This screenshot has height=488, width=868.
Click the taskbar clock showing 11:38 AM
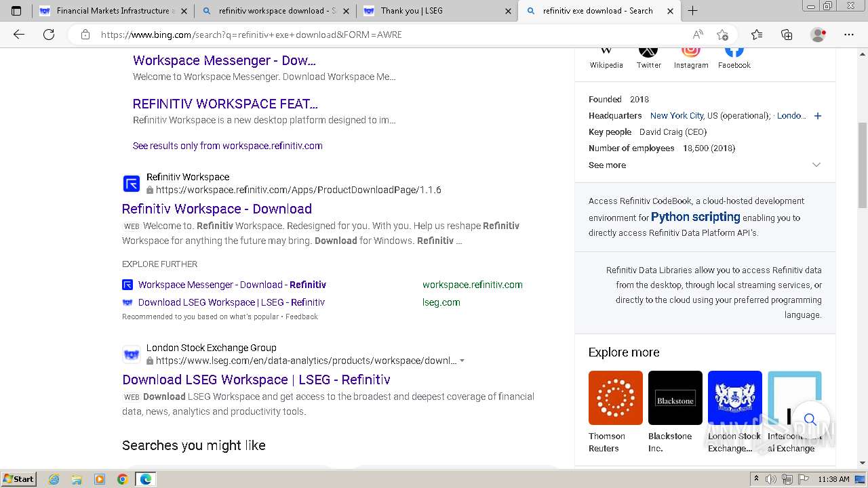pyautogui.click(x=833, y=479)
